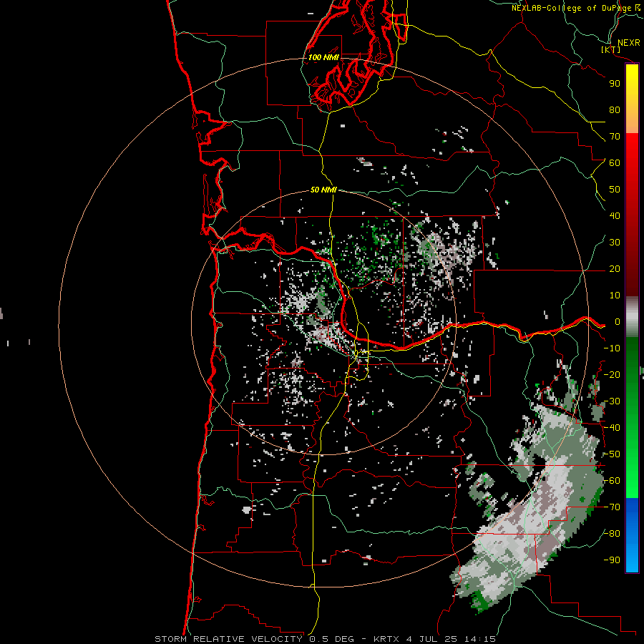Select the 50 value on velocity scale

click(615, 190)
